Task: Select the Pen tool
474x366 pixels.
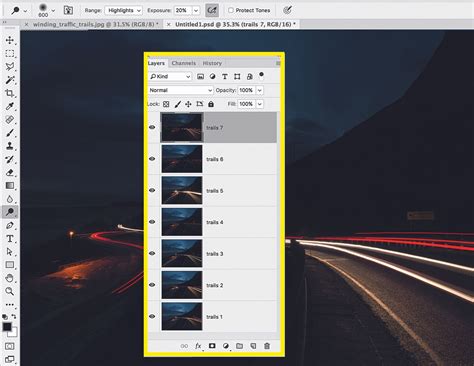Action: pyautogui.click(x=10, y=225)
